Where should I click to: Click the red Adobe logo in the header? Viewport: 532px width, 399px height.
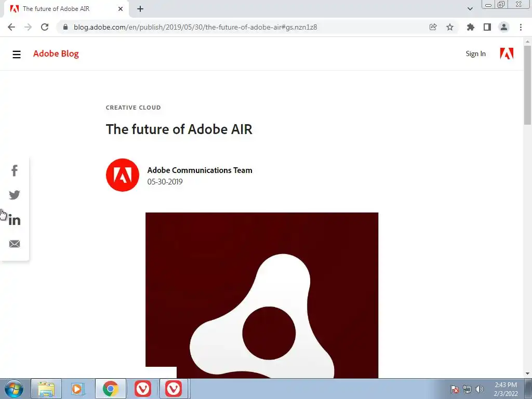(507, 54)
